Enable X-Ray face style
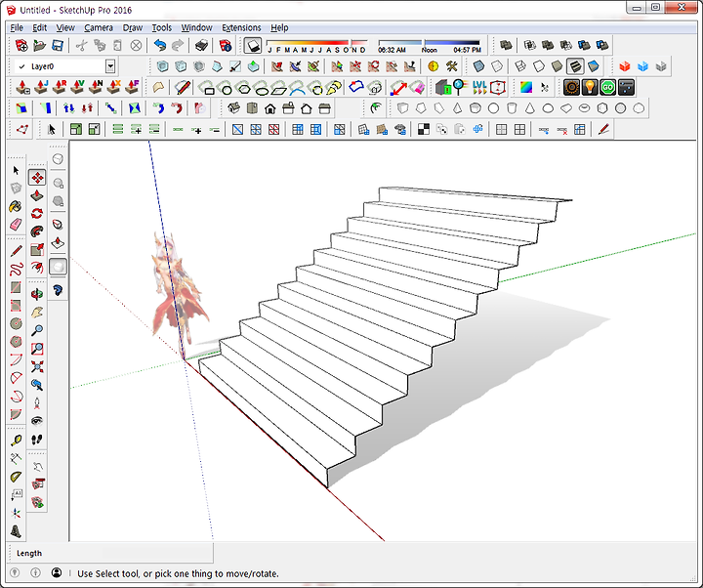Image resolution: width=703 pixels, height=588 pixels. [x=478, y=66]
